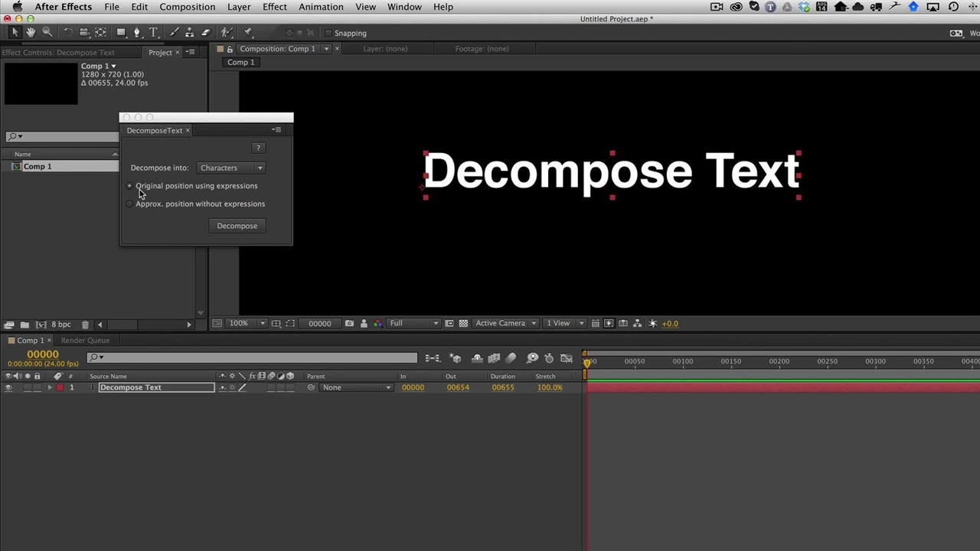Select the Zoom magnifier tool
980x551 pixels.
point(47,32)
